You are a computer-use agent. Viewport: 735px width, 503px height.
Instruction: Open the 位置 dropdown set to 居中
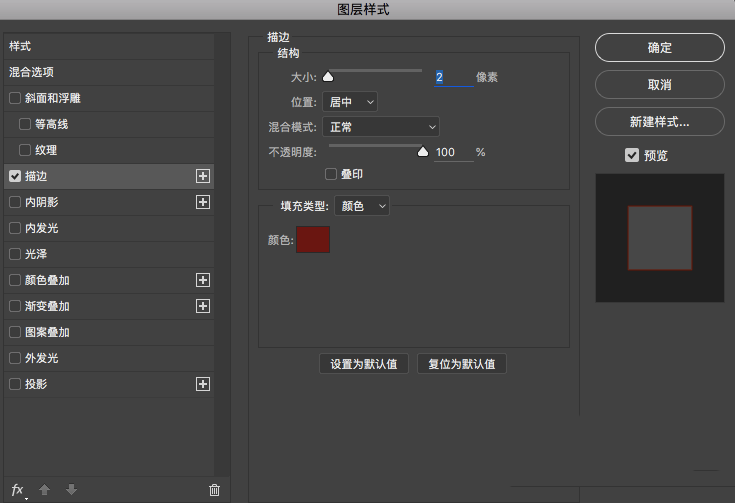pyautogui.click(x=351, y=101)
